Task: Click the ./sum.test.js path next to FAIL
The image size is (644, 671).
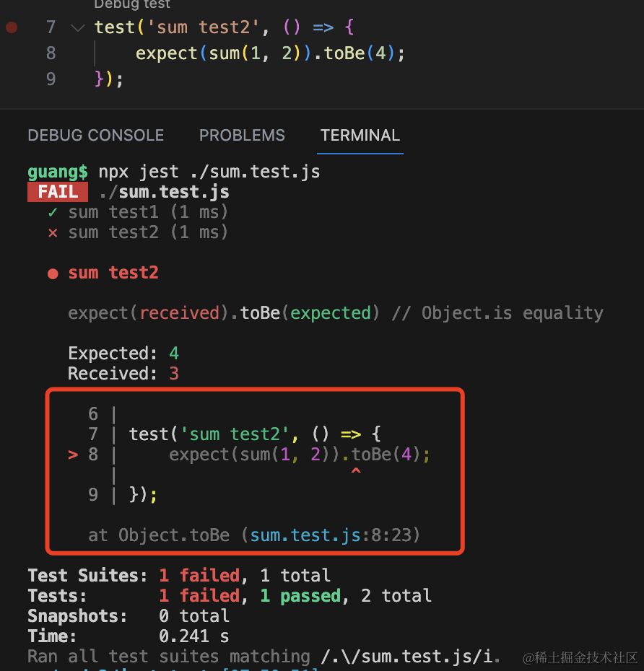Action: pyautogui.click(x=163, y=192)
